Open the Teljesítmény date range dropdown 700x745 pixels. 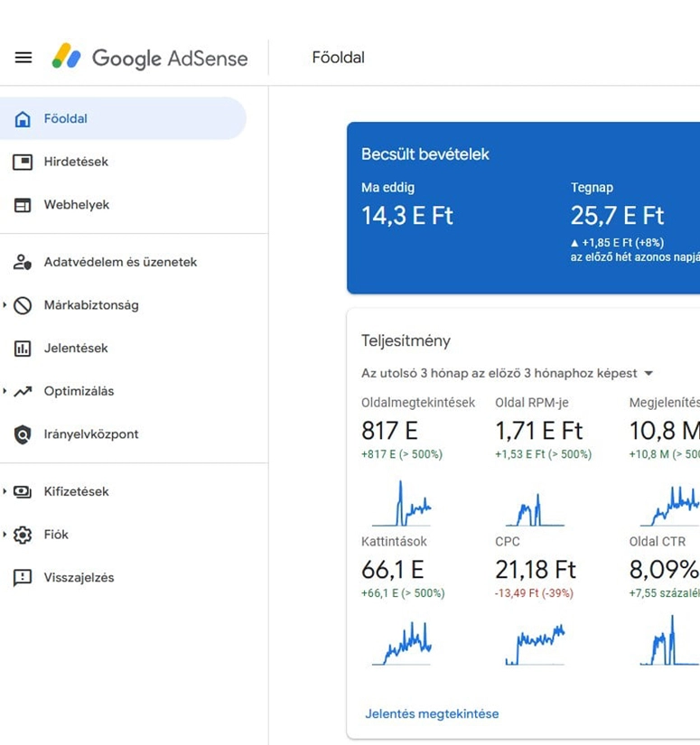pos(648,374)
